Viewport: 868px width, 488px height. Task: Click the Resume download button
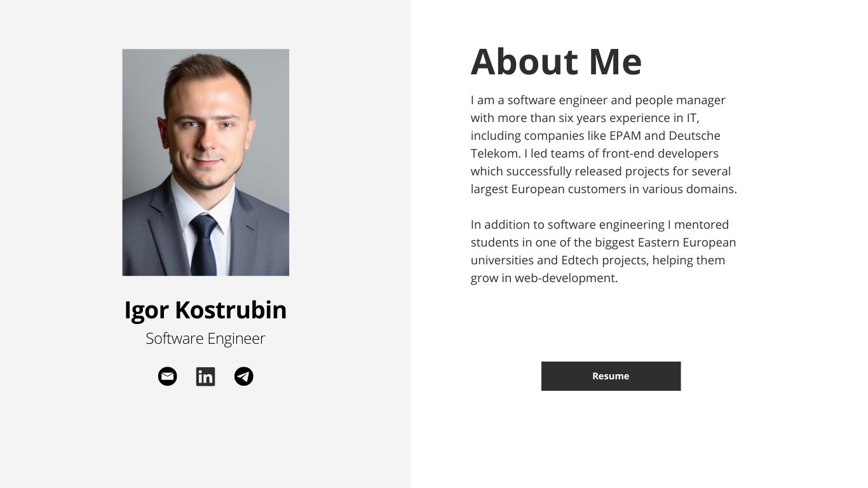[x=611, y=376]
